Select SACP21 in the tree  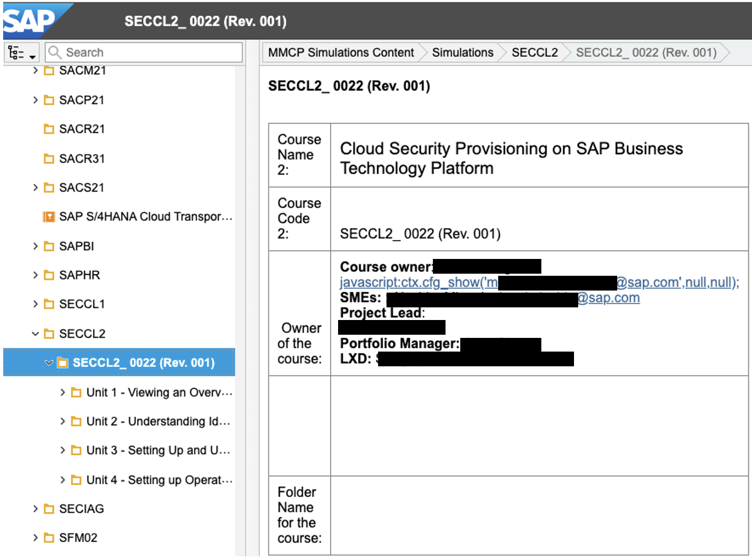pyautogui.click(x=82, y=100)
